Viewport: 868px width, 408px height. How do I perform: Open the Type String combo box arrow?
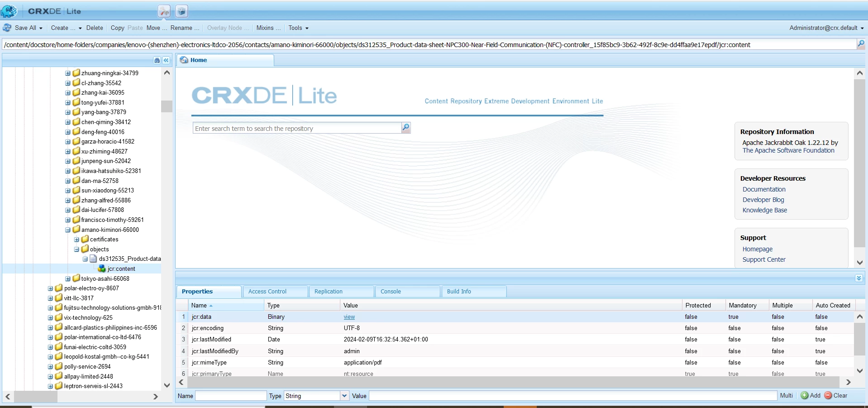coord(344,396)
